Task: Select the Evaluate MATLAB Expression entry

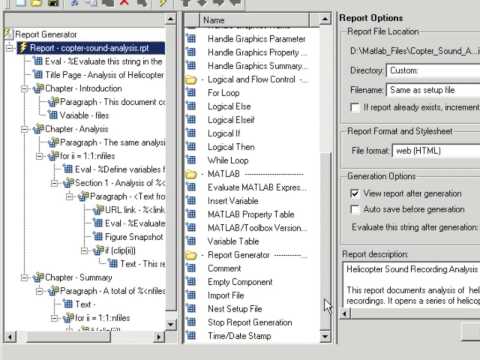Action: (x=257, y=187)
